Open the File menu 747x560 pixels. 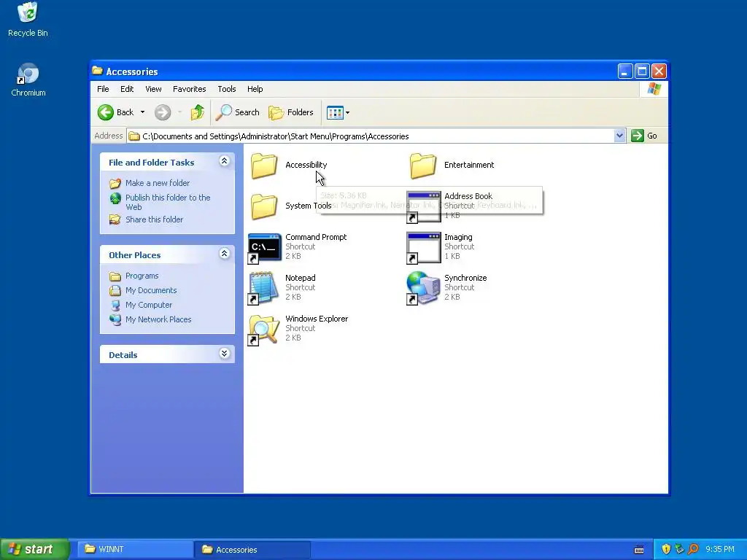[103, 89]
